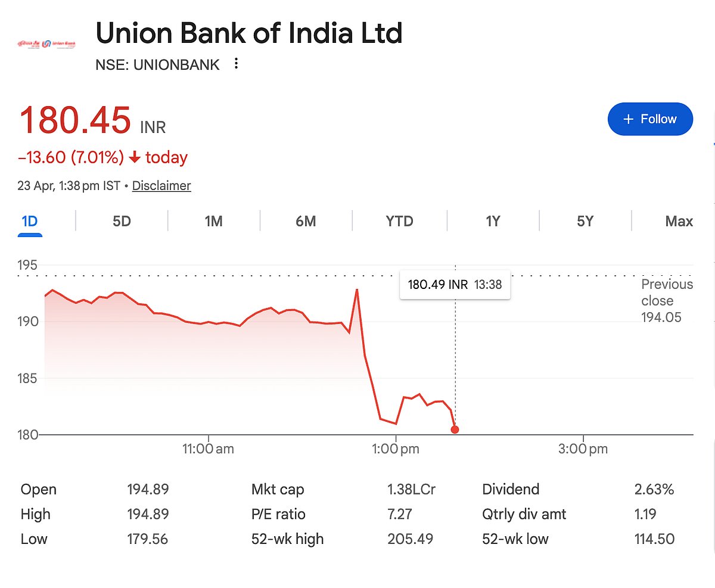Screen dimensions: 715x588
Task: Display the 1Y price history
Action: pos(492,222)
